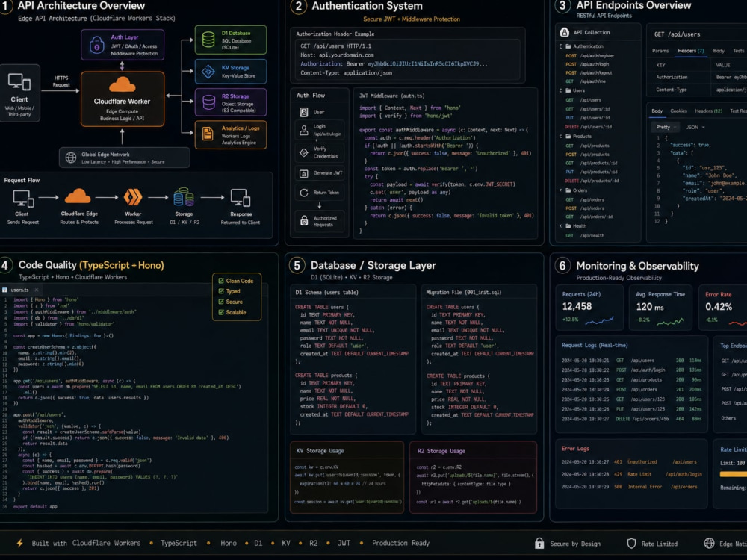Click the Verify Credentials icon
747x560 pixels.
[304, 152]
